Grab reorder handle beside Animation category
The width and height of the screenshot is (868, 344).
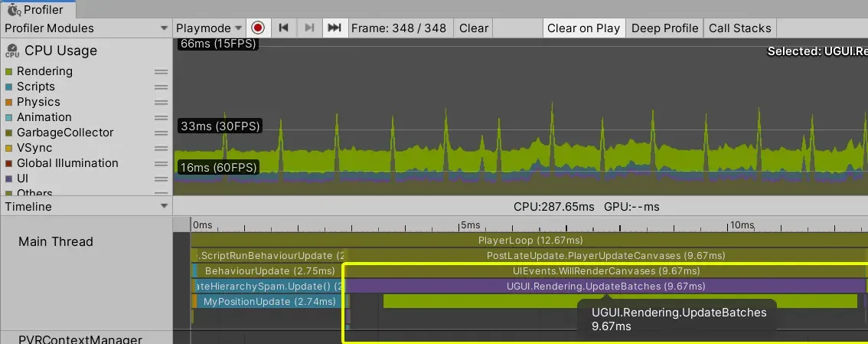pyautogui.click(x=161, y=117)
